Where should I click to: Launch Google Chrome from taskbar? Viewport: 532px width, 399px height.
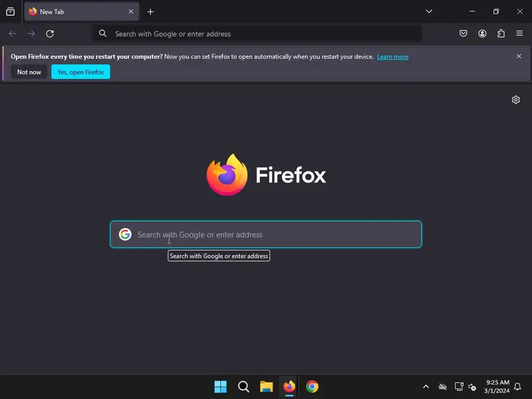click(312, 387)
